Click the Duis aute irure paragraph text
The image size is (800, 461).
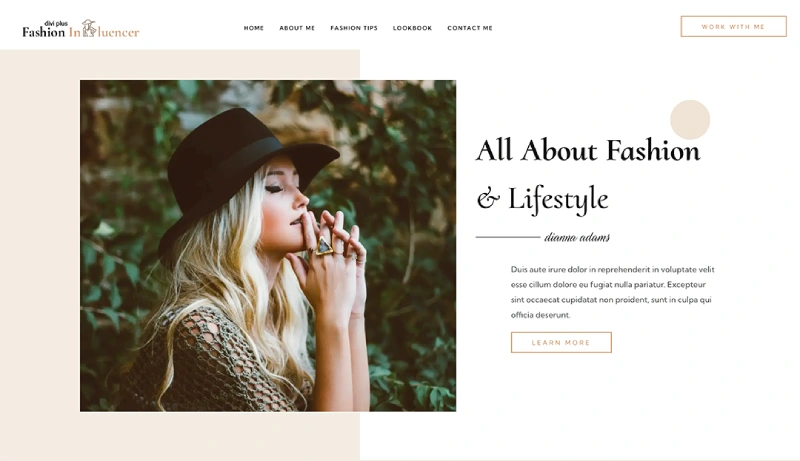click(x=612, y=292)
